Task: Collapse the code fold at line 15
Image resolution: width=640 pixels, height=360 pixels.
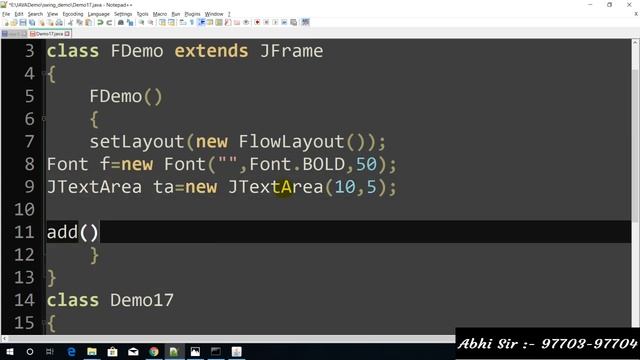Action: 44,323
